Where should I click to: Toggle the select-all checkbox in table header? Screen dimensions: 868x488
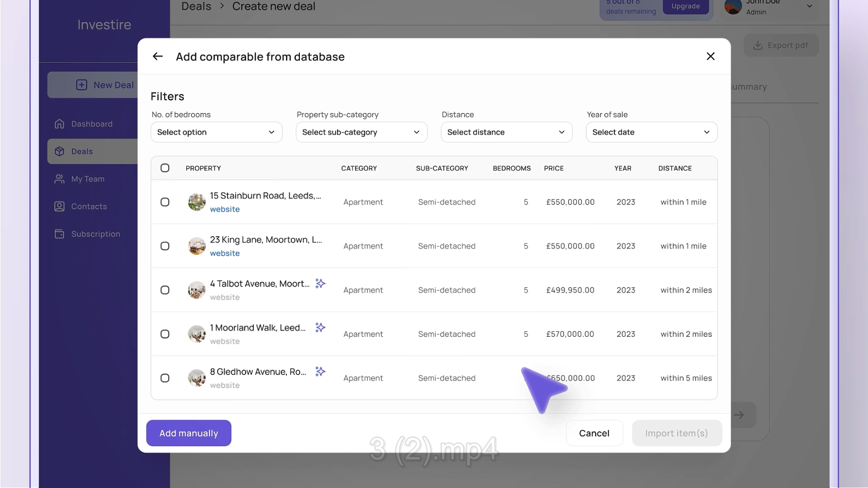click(x=165, y=168)
